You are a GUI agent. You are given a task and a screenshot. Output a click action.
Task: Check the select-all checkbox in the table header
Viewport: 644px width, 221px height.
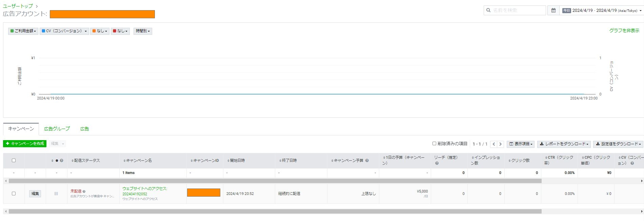coord(14,160)
